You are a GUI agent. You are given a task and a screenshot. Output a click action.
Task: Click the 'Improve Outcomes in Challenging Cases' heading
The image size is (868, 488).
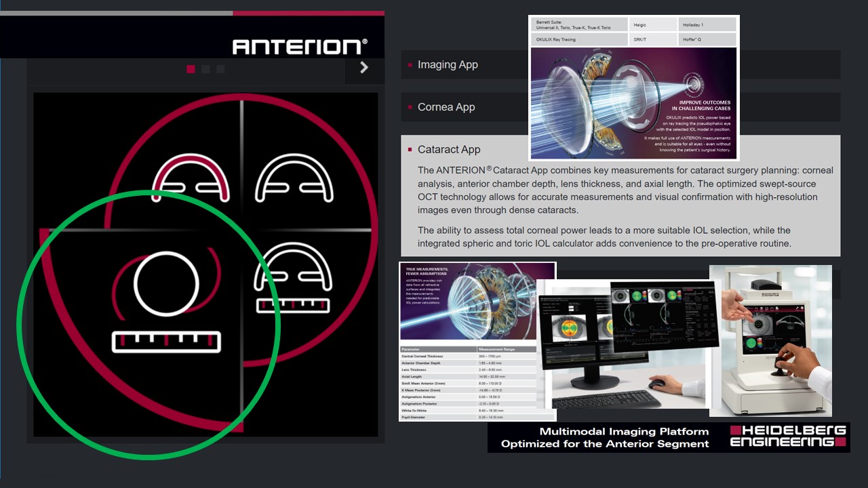[x=701, y=104]
